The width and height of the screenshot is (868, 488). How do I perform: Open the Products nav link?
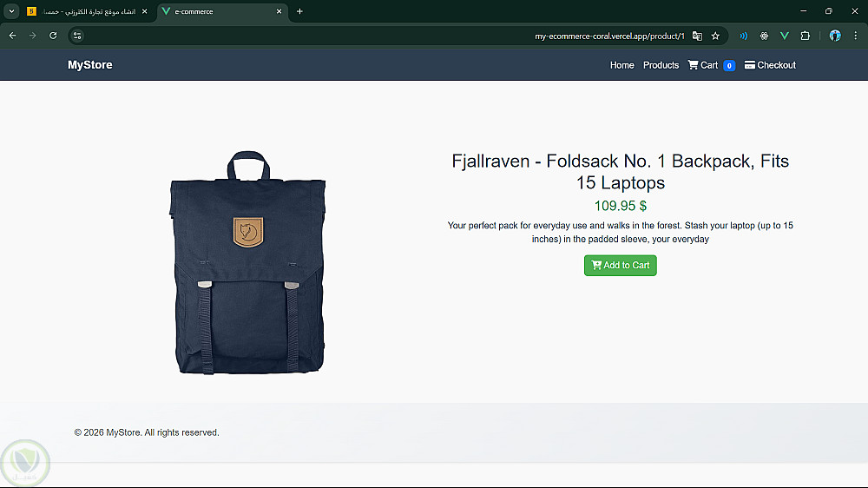(x=661, y=65)
